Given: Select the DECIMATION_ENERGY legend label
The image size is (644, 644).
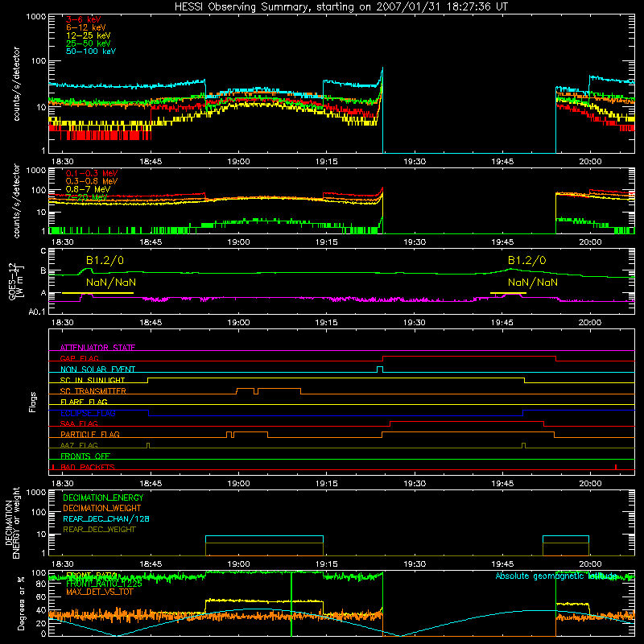Looking at the screenshot, I should [103, 497].
